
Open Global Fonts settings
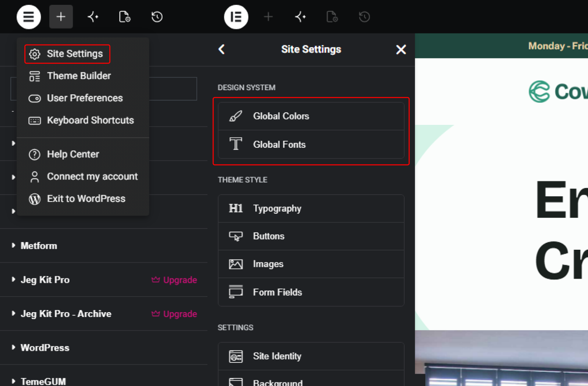311,144
